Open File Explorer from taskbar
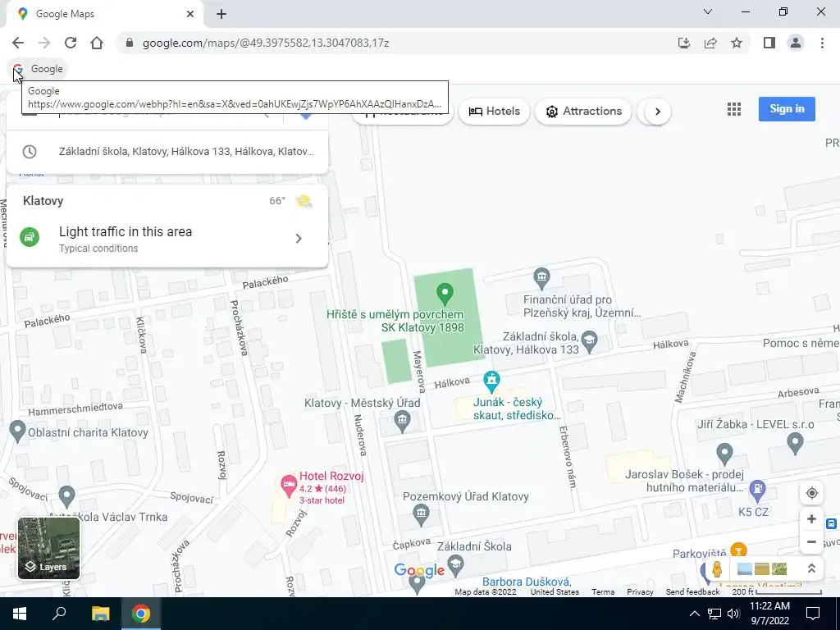 [100, 614]
